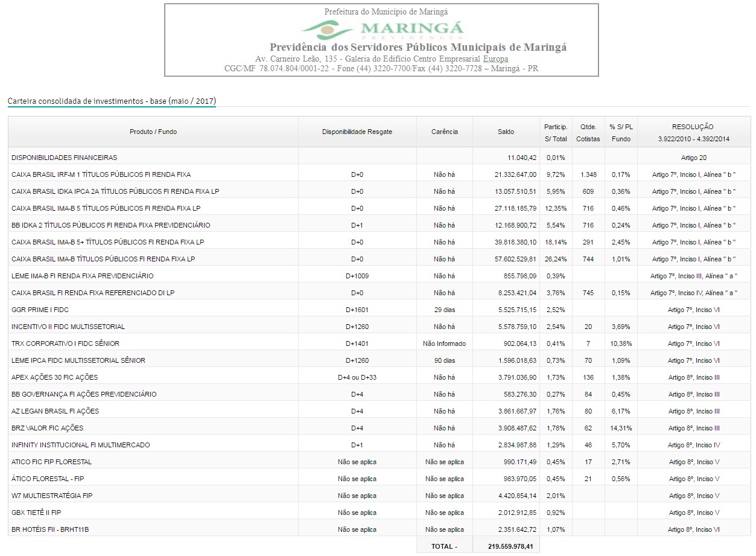Viewport: 756px width, 556px height.
Task: Click the D+1009 redemption cell
Action: coord(357,276)
